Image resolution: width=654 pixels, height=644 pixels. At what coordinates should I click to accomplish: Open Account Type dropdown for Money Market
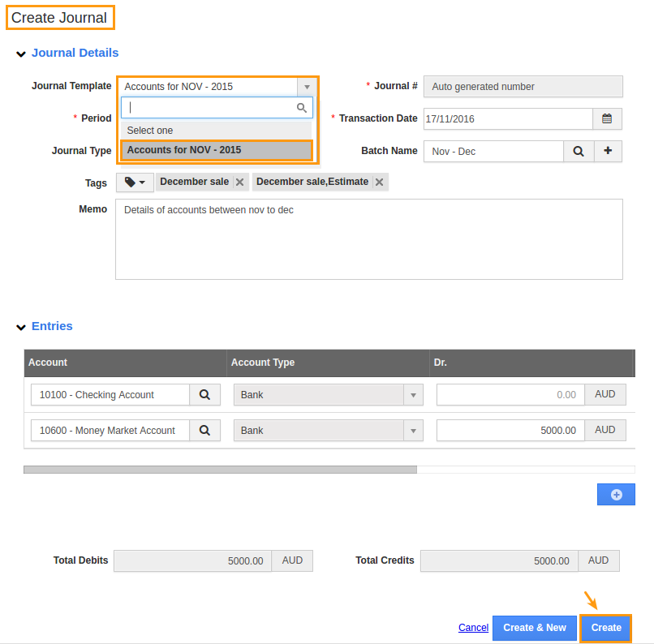click(413, 431)
